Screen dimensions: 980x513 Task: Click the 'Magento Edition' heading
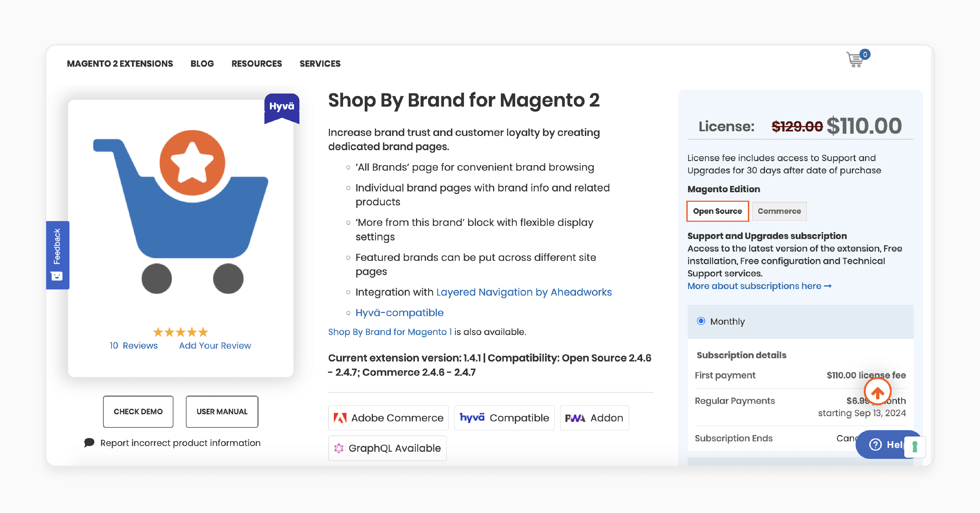724,189
